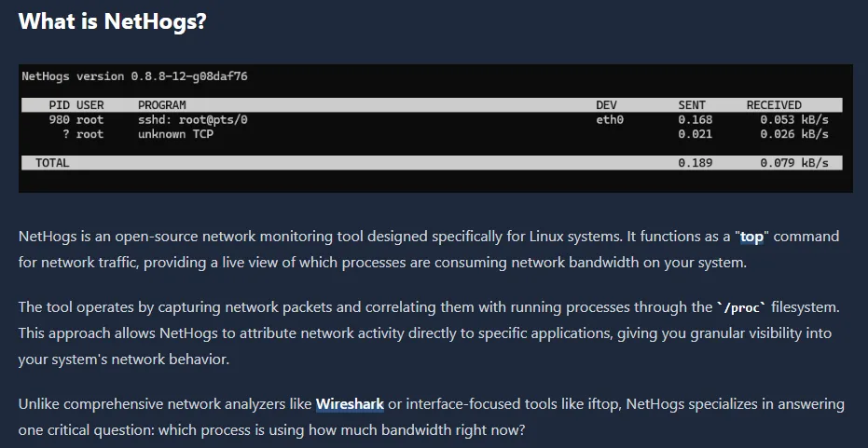Select the sshd: root@pts/0 process row
This screenshot has width=868, height=448.
click(193, 120)
